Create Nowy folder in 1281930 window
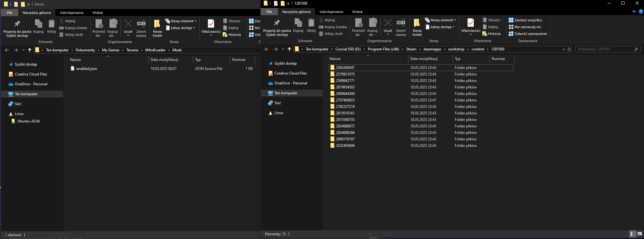Viewport: 644px width, 239px height. (x=417, y=28)
